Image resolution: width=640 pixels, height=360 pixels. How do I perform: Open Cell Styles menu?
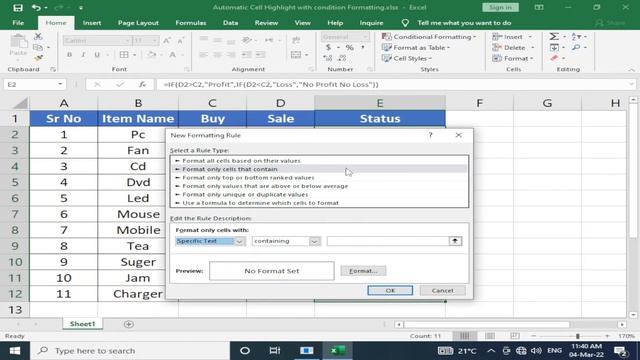tap(407, 58)
